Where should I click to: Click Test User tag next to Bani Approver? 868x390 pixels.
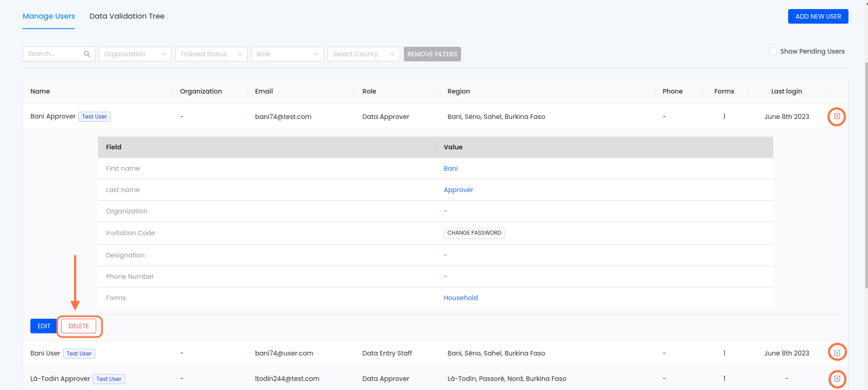tap(94, 117)
